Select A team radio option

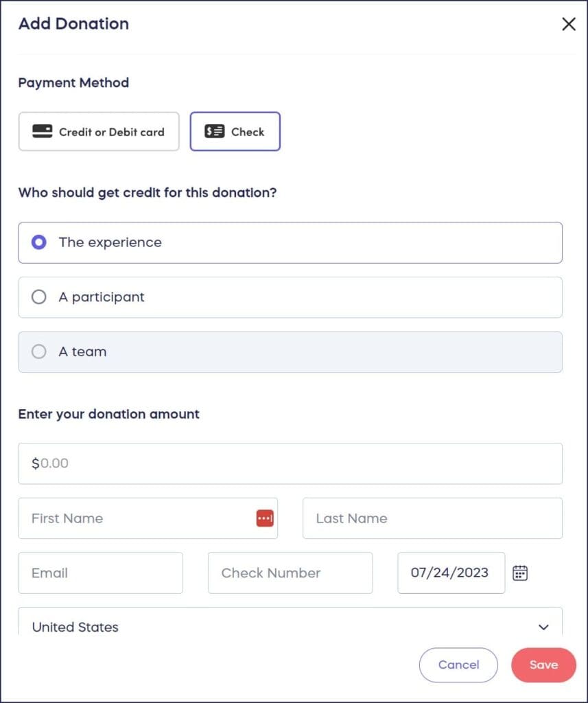click(39, 351)
